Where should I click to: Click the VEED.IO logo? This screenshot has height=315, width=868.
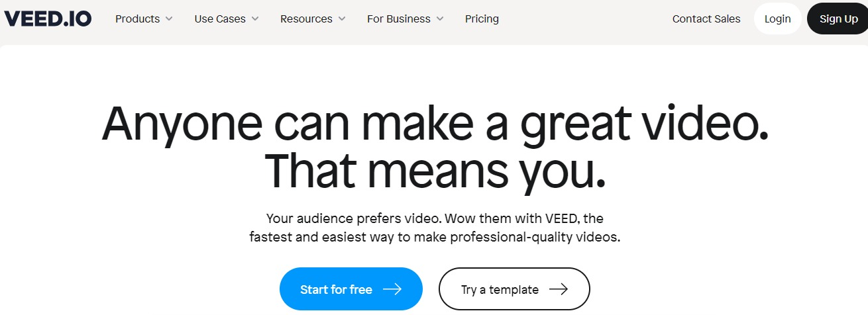click(x=47, y=19)
